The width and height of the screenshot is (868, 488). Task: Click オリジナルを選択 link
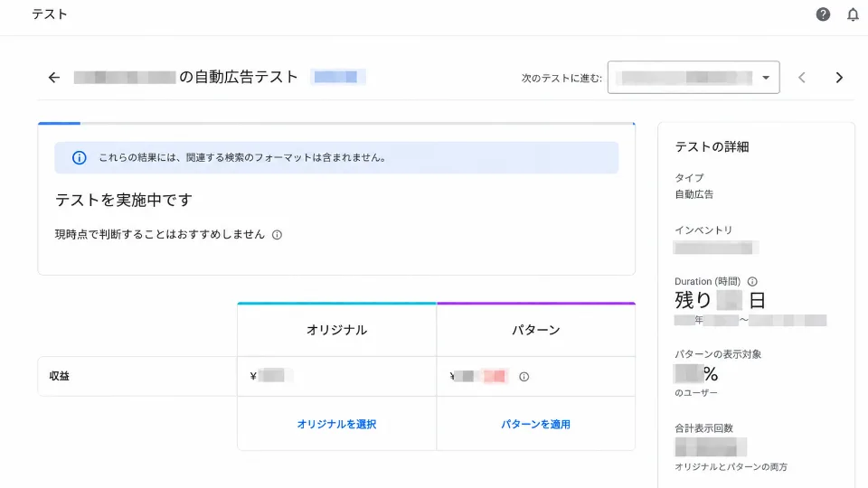336,425
